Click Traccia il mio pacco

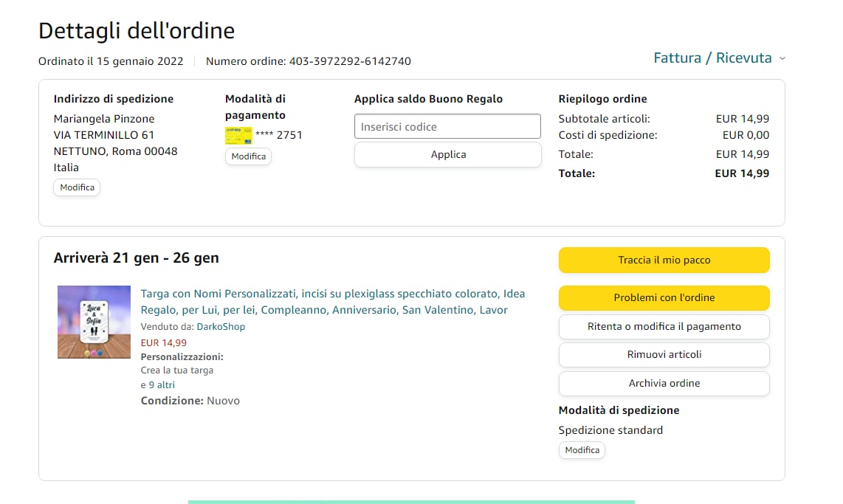click(x=664, y=260)
